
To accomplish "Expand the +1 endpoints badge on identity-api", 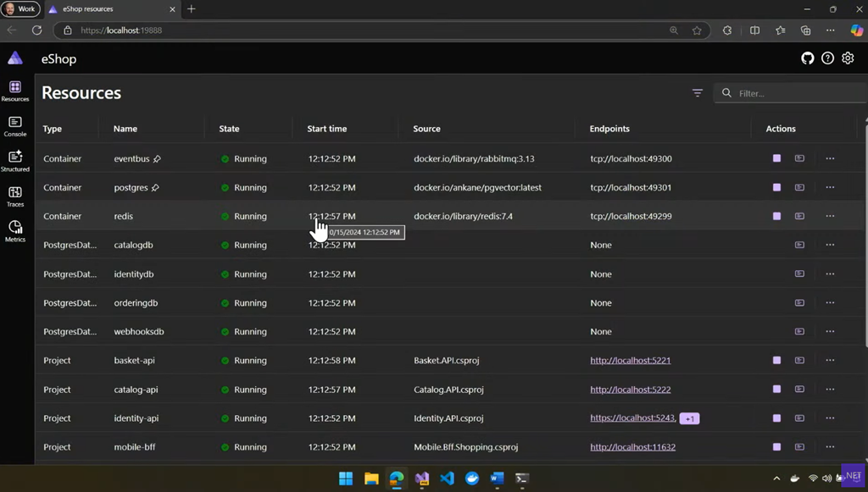I will coord(689,418).
